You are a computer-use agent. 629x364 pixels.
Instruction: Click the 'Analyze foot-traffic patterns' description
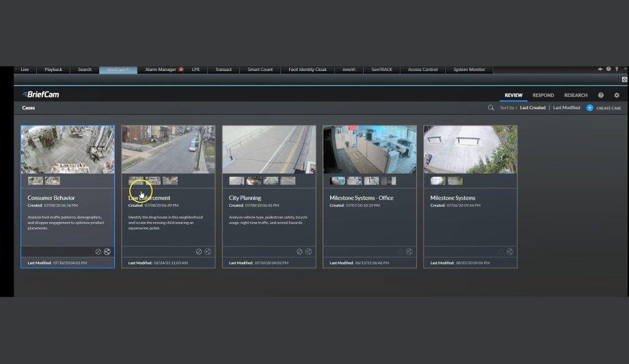click(x=66, y=223)
